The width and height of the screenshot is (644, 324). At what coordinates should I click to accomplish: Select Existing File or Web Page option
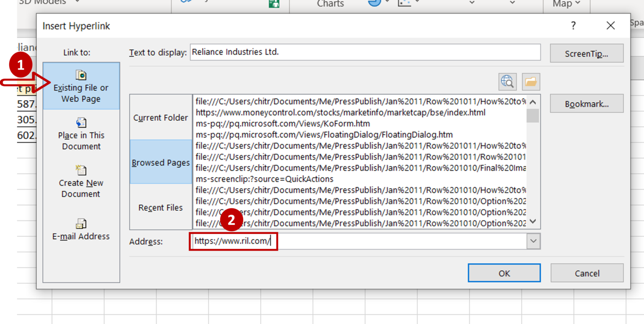(81, 86)
